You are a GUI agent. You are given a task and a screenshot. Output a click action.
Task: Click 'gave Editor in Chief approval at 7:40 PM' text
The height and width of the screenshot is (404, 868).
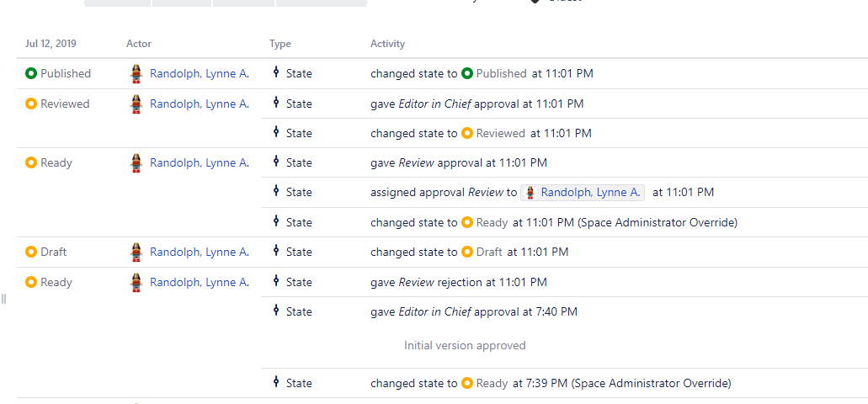474,311
